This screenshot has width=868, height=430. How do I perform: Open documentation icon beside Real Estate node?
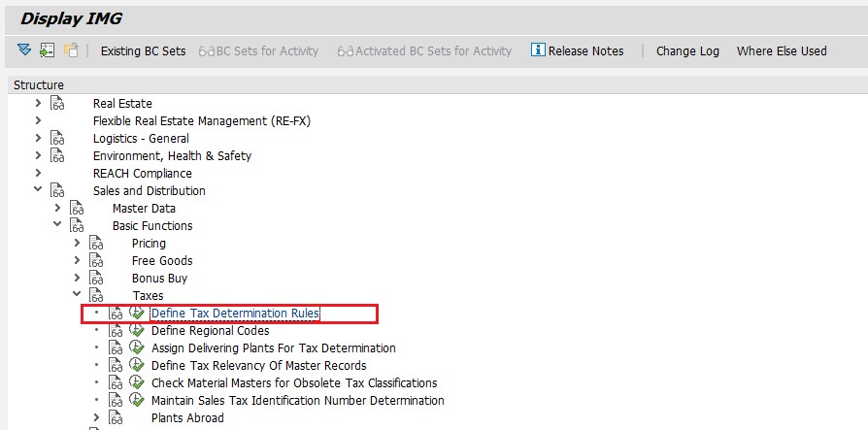point(58,104)
